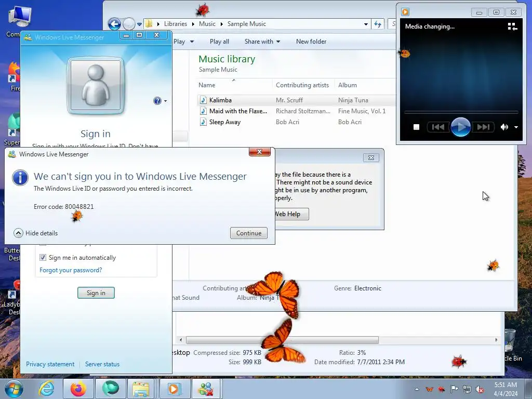The width and height of the screenshot is (532, 399).
Task: Click the icon beside Maid with the Flaxe...
Action: [x=203, y=111]
